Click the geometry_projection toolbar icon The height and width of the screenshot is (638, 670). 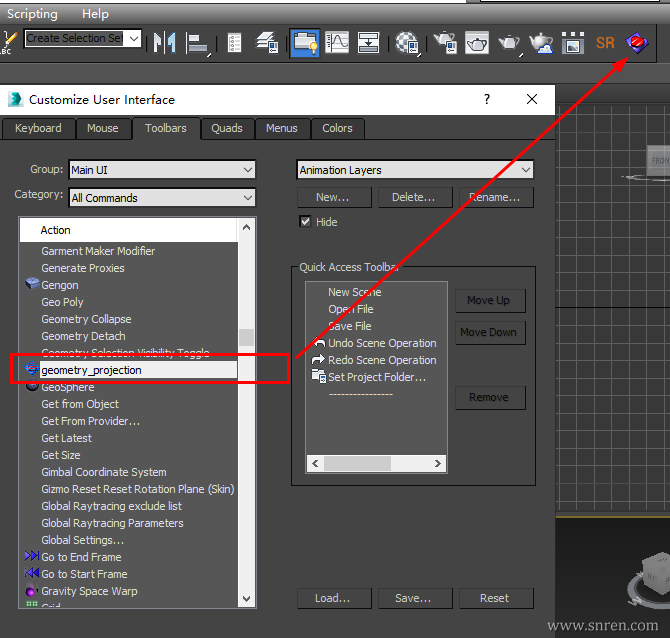click(636, 42)
